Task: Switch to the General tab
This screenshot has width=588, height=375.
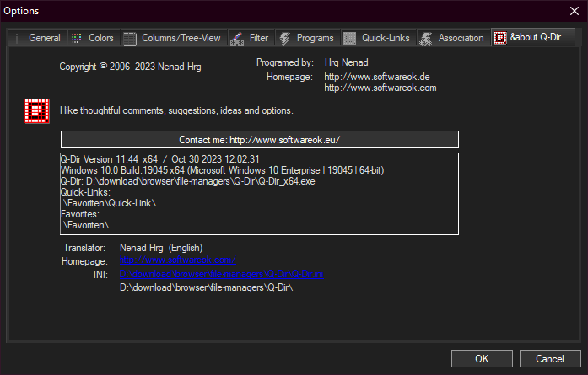Action: (x=44, y=38)
